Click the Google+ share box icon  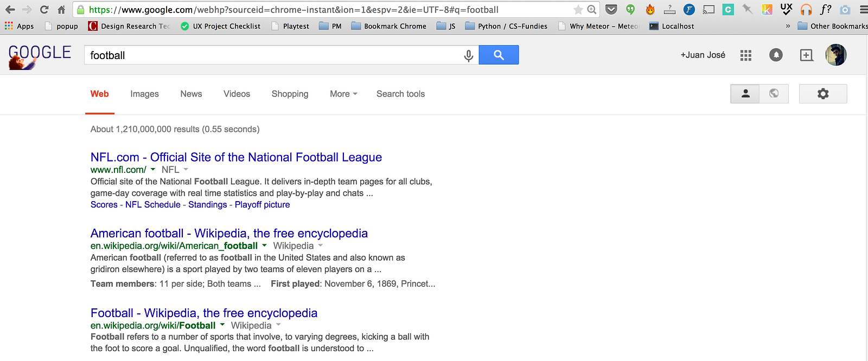(806, 55)
